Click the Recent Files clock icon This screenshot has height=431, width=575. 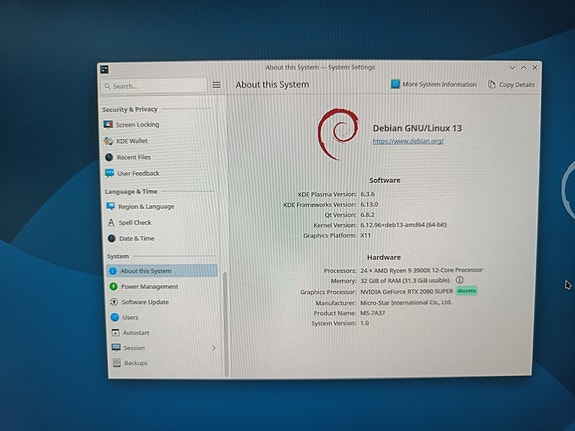tap(109, 157)
